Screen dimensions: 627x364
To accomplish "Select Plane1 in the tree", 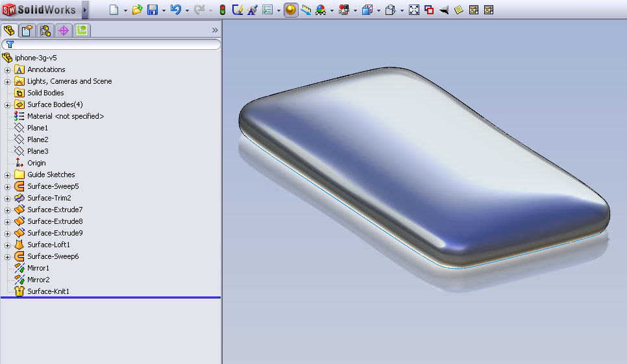I will (37, 128).
